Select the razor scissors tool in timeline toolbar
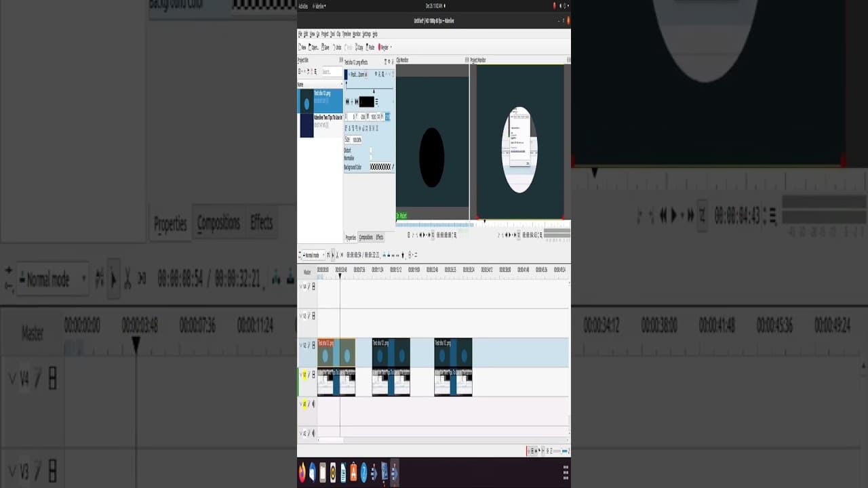868x488 pixels. pyautogui.click(x=337, y=255)
